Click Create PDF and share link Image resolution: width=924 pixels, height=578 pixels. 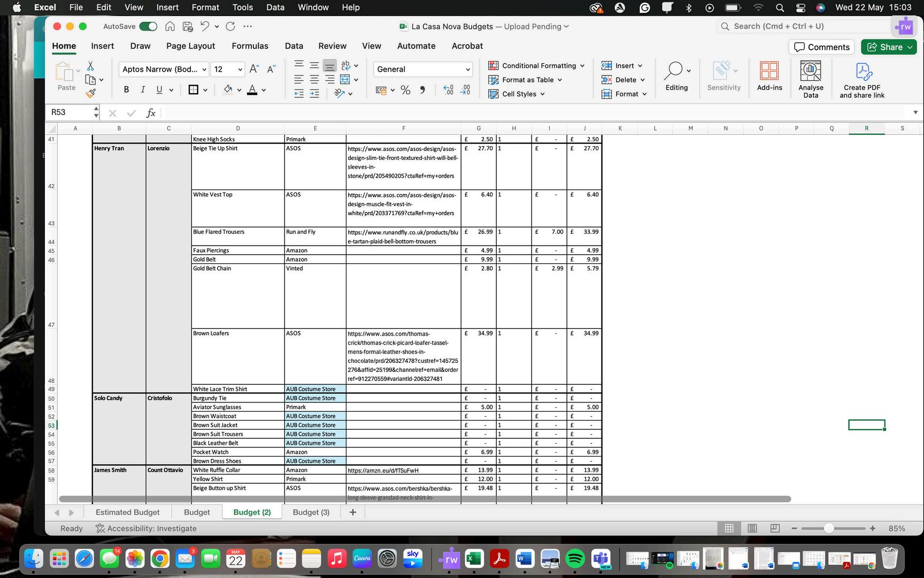[862, 80]
